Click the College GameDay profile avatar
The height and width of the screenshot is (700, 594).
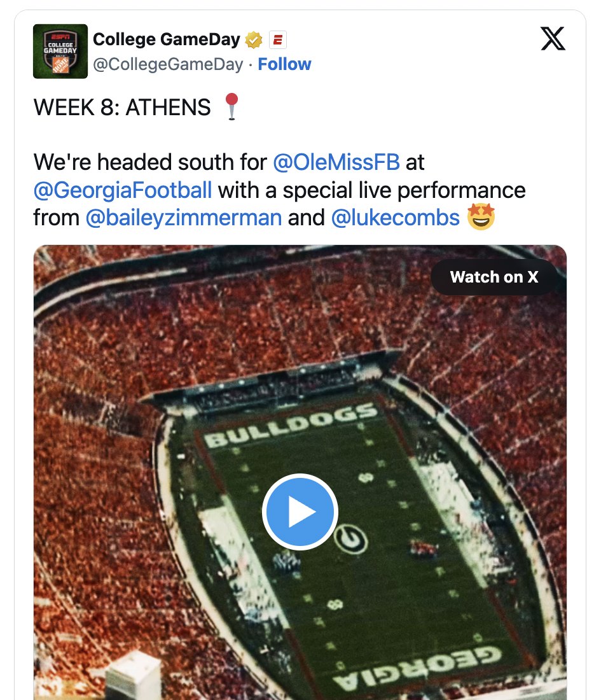60,51
